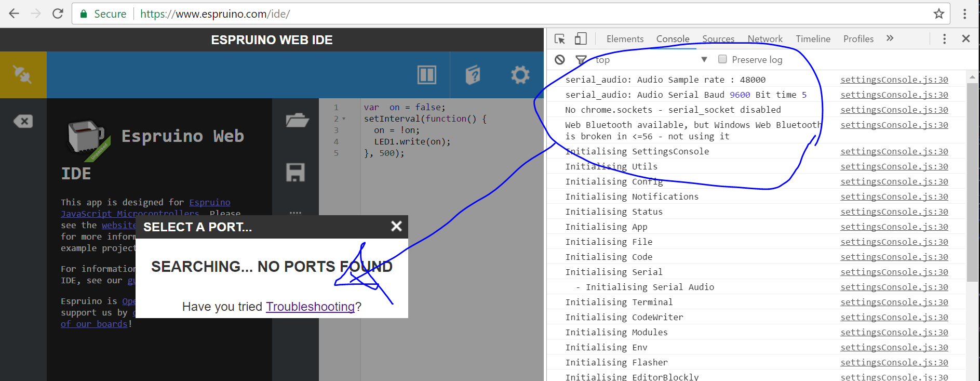980x381 pixels.
Task: Select the 'Initialising Notifications' log entry
Action: [632, 196]
